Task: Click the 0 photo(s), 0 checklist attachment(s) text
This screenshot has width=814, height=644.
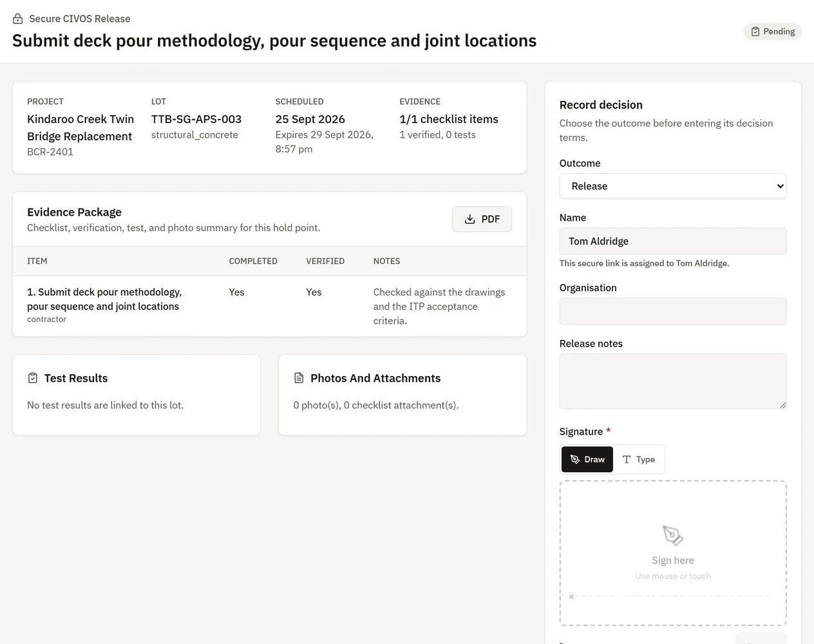Action: point(376,405)
